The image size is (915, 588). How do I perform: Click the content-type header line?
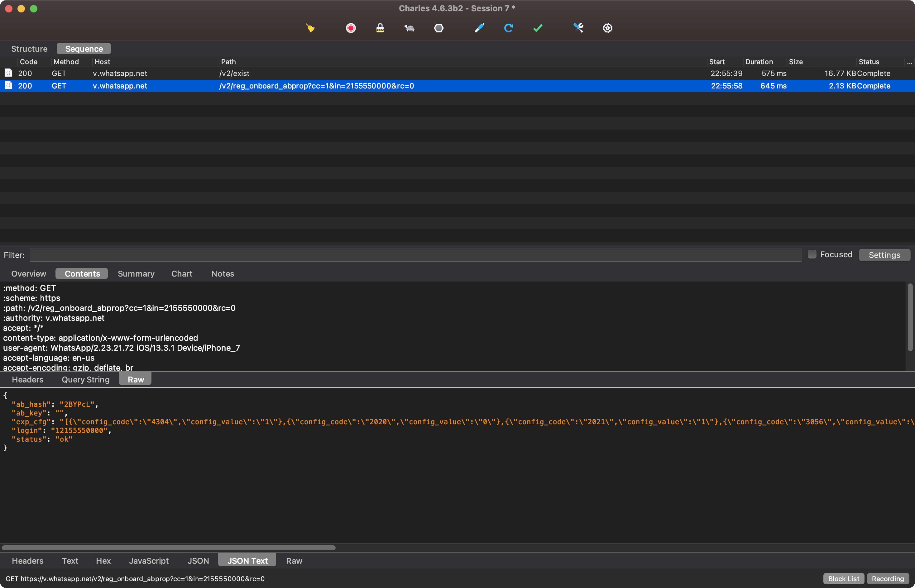pyautogui.click(x=100, y=338)
